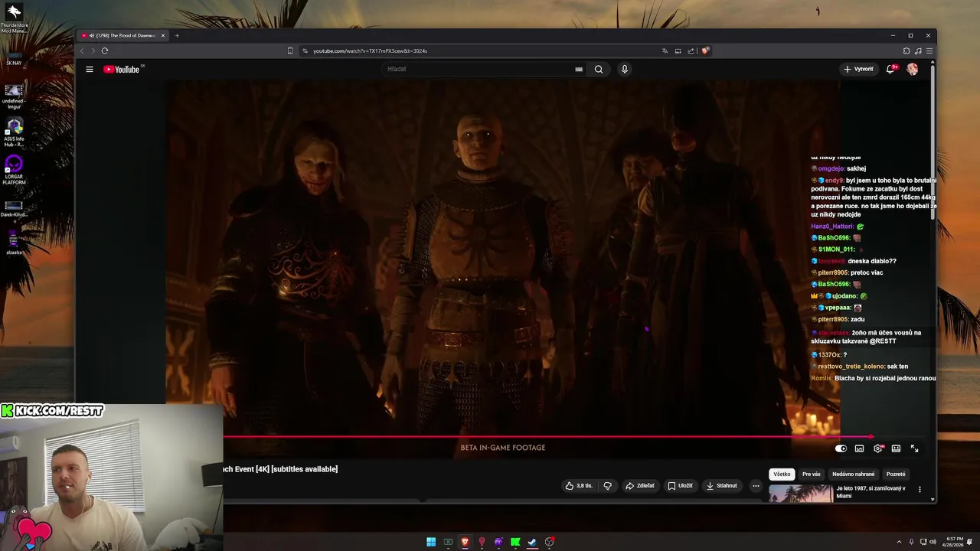Open browser extensions puzzle icon
Screen dimensions: 980x551
(x=906, y=51)
